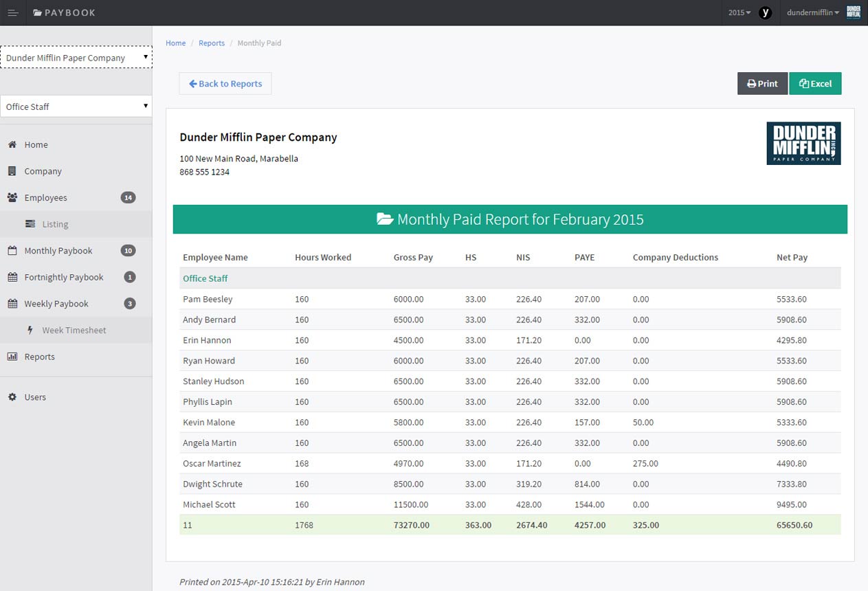Click Dwight Schrute in the table
Screen dimensions: 868x591
[212, 484]
